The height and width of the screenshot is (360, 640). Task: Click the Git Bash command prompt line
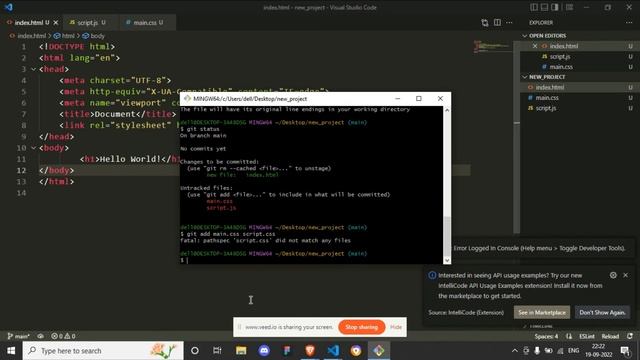311,260
